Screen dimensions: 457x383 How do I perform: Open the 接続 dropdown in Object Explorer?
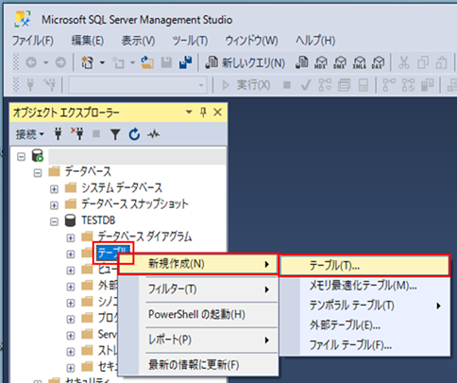point(30,134)
